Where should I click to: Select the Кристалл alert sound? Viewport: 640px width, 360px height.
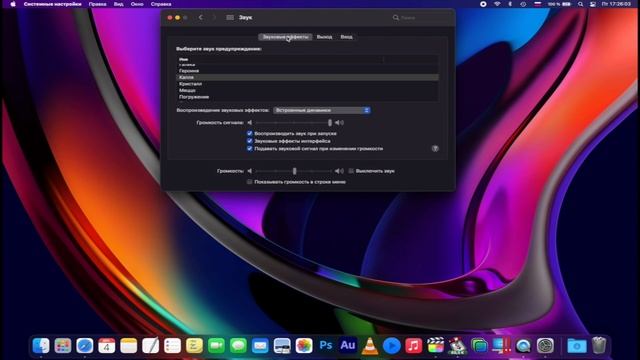point(308,84)
